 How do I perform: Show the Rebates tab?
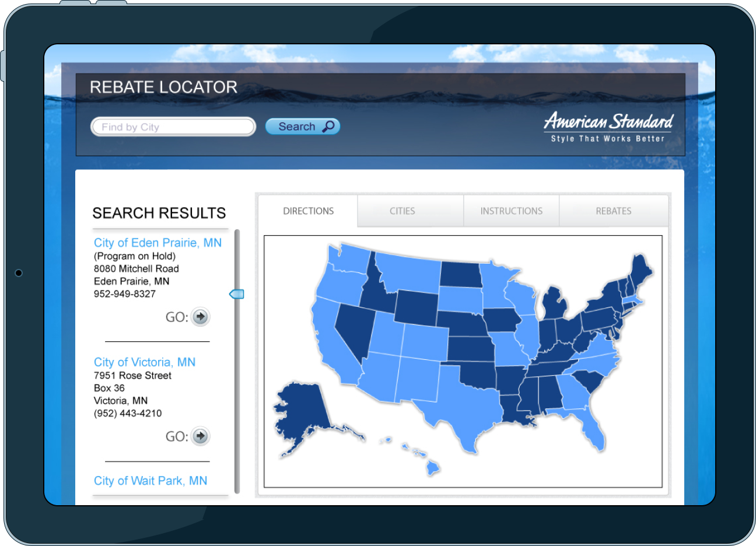coord(613,211)
